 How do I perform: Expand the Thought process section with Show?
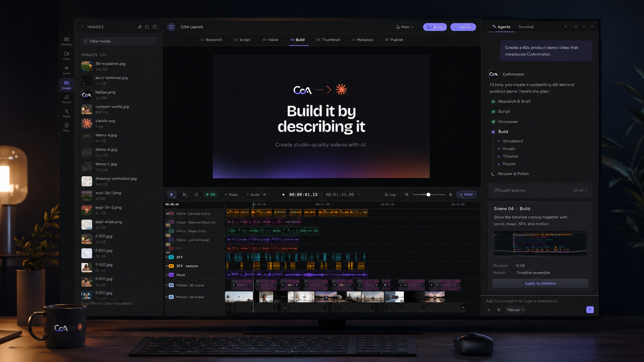tap(580, 190)
